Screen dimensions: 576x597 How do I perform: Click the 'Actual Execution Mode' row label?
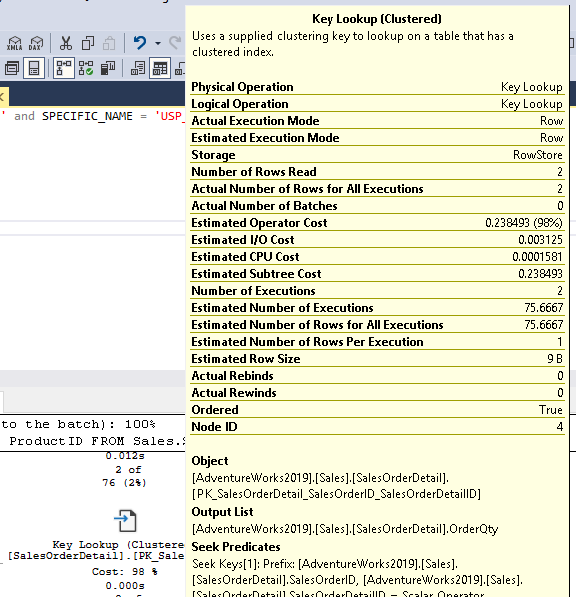(x=255, y=121)
